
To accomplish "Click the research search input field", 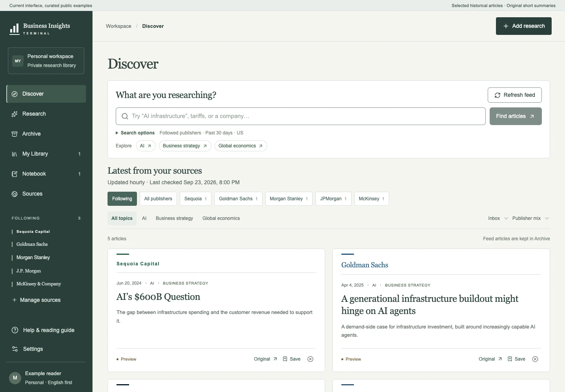I will pos(301,116).
